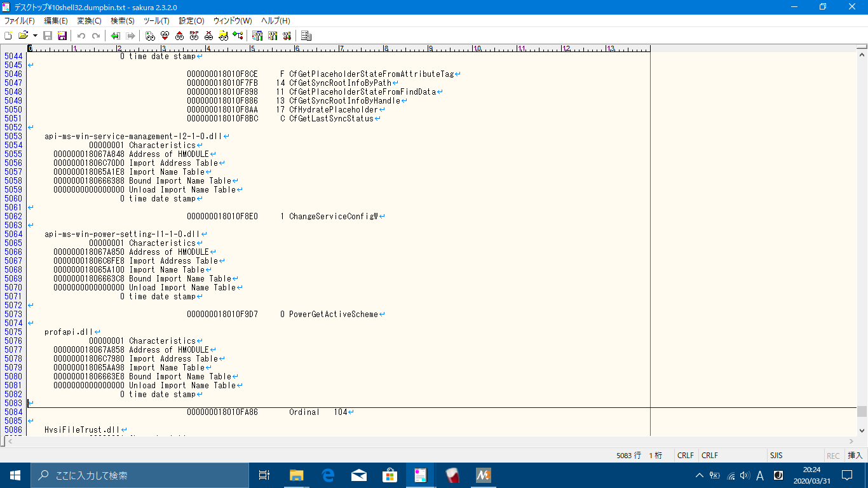Click text api-ms-win-power-setting-l1-1-0.dll
Image resolution: width=868 pixels, height=488 pixels.
(x=123, y=234)
